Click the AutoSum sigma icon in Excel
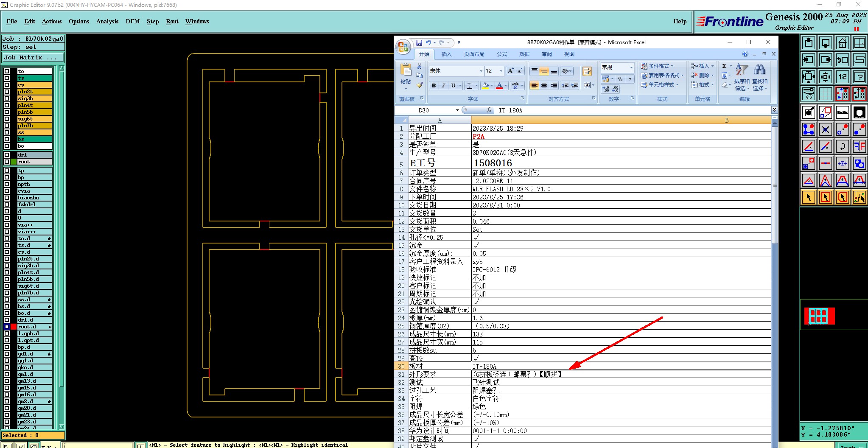Screen dimensions: 868x448 tap(725, 66)
